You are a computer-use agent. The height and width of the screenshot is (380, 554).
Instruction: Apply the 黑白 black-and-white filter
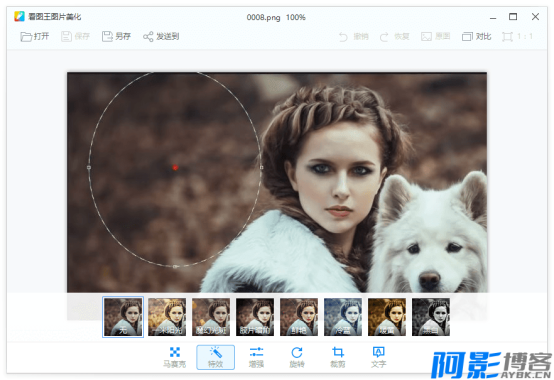(431, 317)
